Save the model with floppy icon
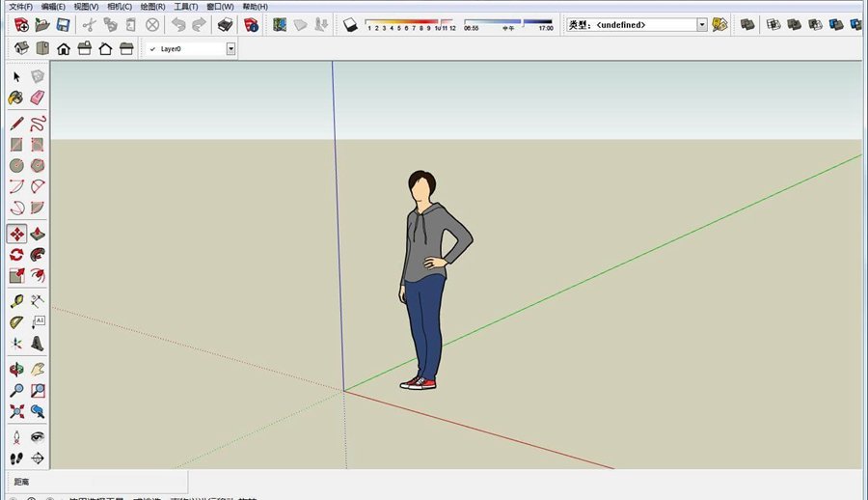The image size is (868, 500). tap(63, 24)
